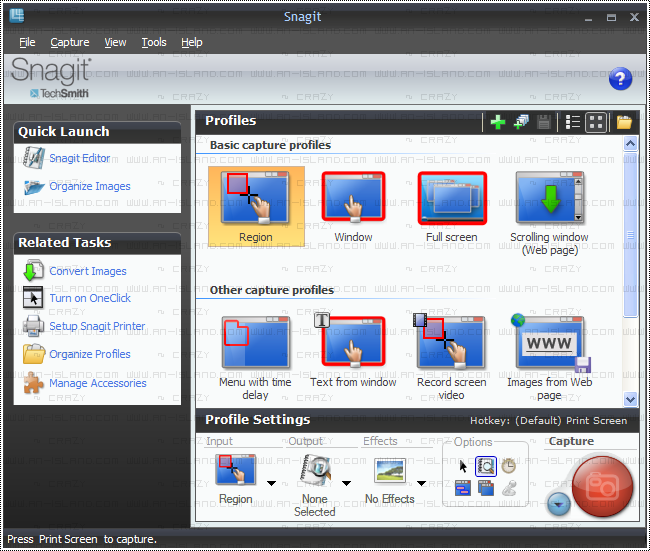Select the Scrolling window (Web page) profile
Image resolution: width=650 pixels, height=551 pixels.
[x=549, y=213]
